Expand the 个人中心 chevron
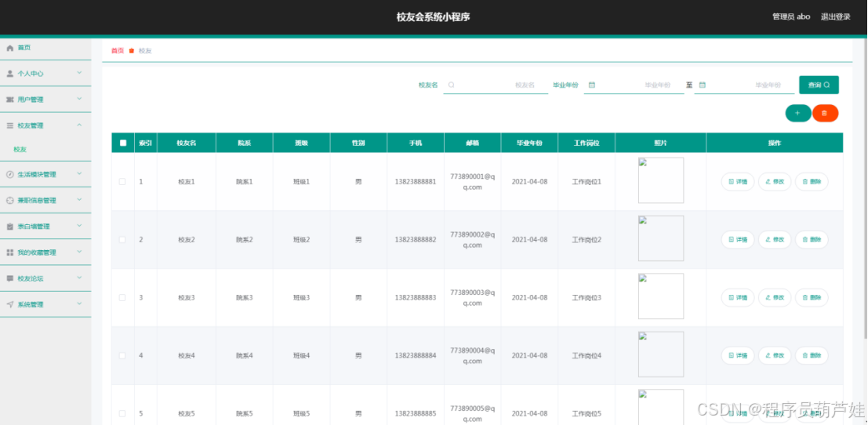Screen dimensions: 868x425 click(79, 73)
